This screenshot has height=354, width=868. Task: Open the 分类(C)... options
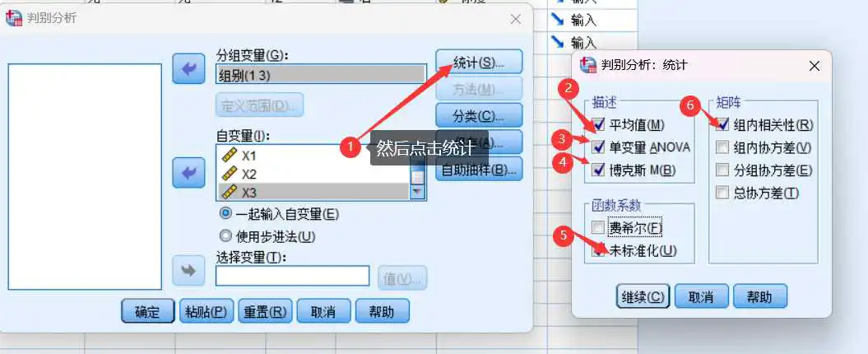click(479, 115)
